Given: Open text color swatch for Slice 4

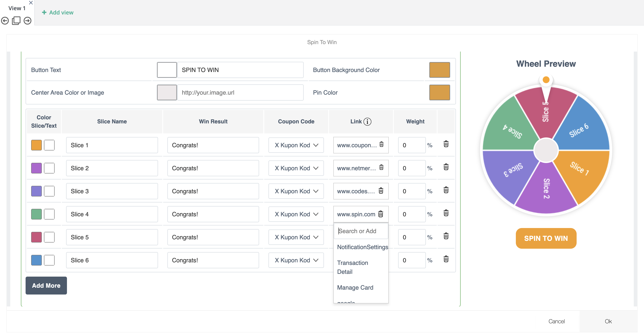Looking at the screenshot, I should pyautogui.click(x=49, y=214).
